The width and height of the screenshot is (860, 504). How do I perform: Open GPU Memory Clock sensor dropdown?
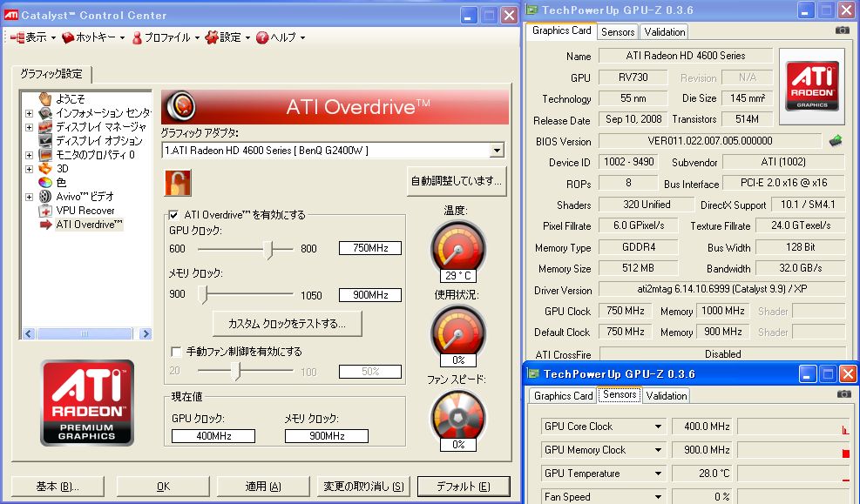658,450
